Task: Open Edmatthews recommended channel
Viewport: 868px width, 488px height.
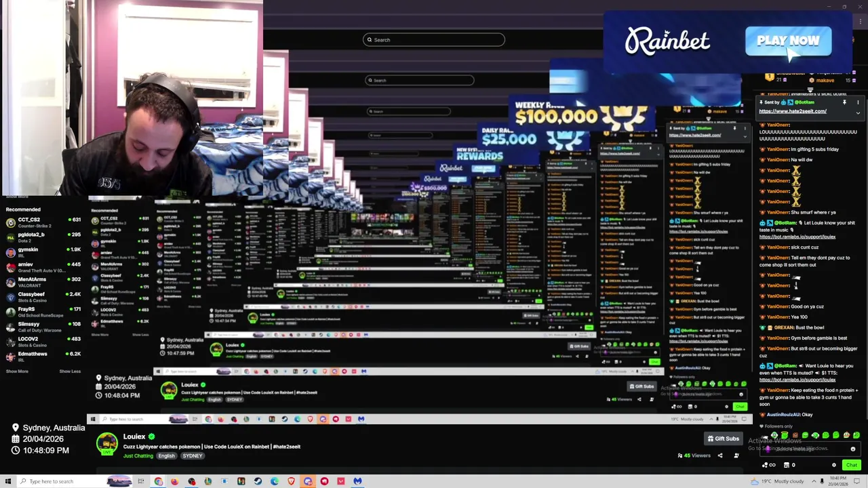Action: click(43, 357)
